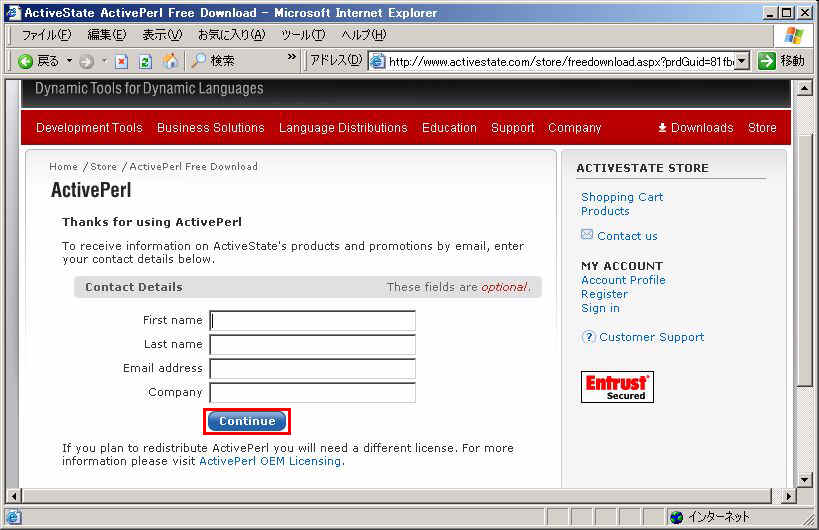The width and height of the screenshot is (819, 530).
Task: Open Forward button history dropdown arrow
Action: pos(104,61)
